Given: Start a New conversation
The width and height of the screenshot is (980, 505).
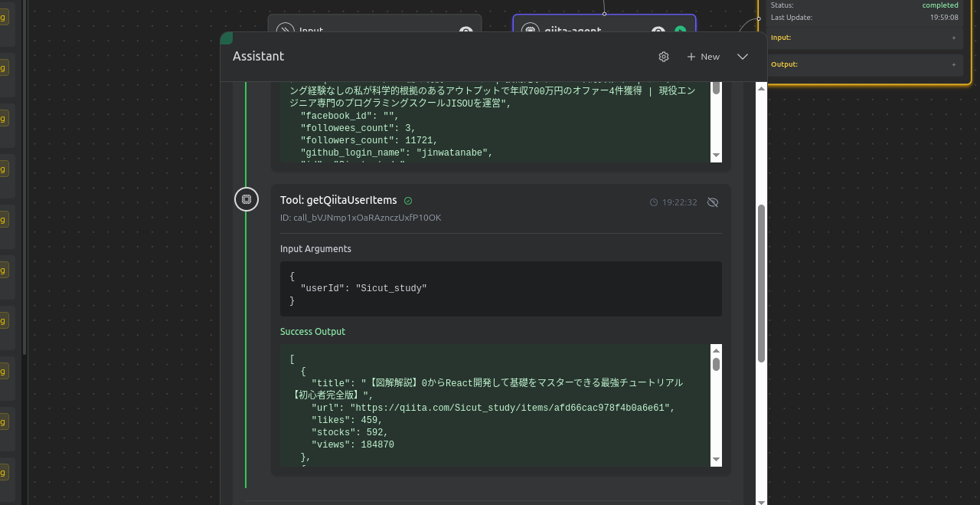Looking at the screenshot, I should tap(702, 56).
